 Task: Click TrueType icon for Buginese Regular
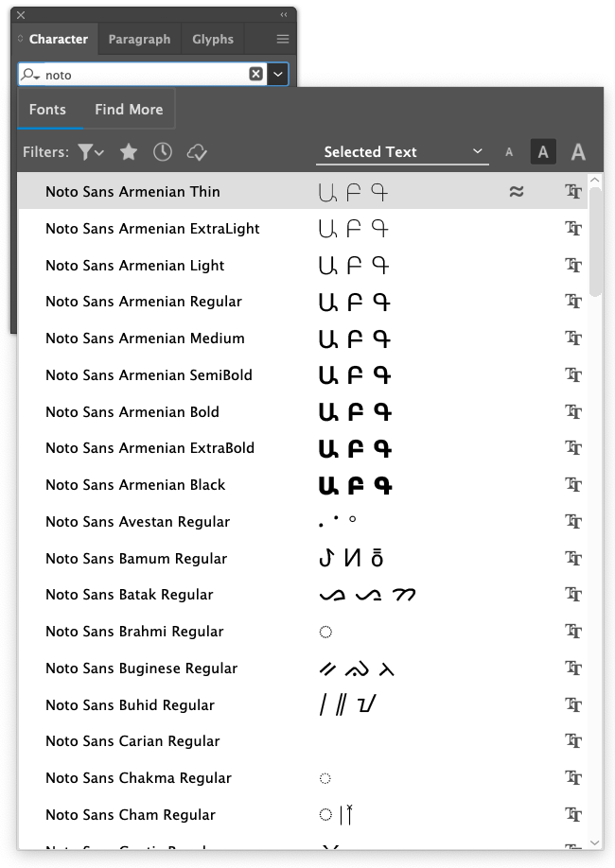572,668
